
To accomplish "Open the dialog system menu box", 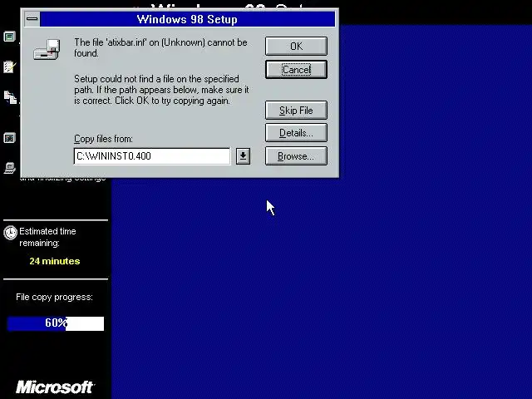I will pos(32,19).
